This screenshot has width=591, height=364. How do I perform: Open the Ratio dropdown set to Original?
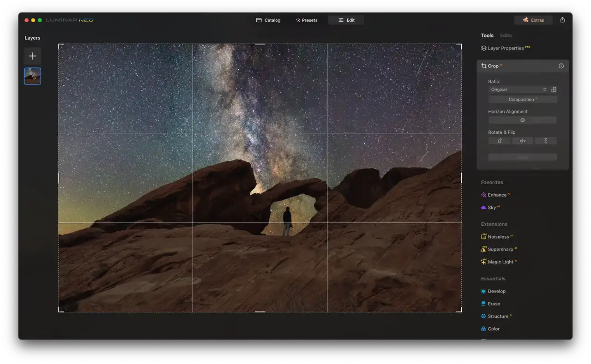[518, 90]
